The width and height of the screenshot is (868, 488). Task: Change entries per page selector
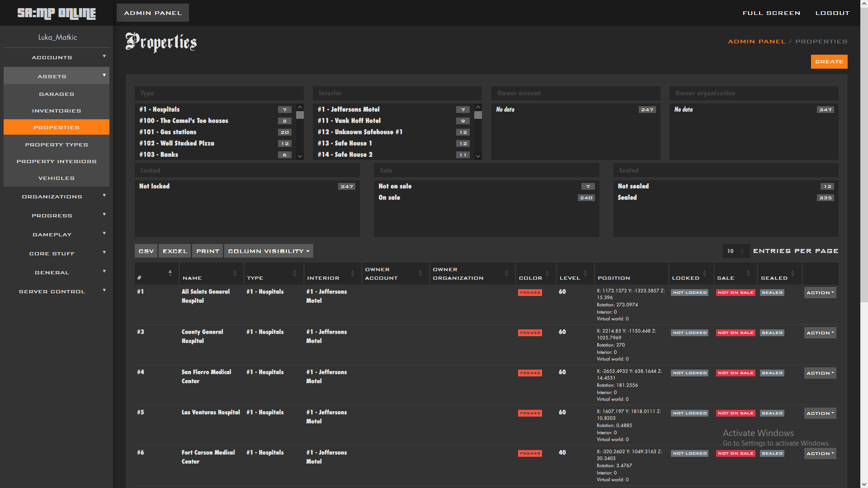[736, 251]
